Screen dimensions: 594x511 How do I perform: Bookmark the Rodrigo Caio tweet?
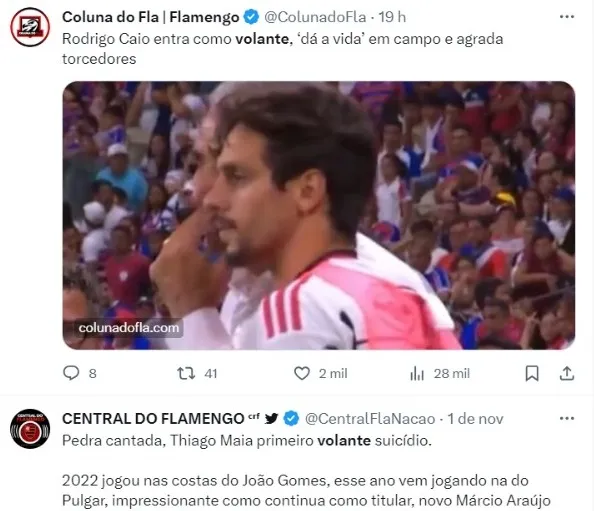[x=532, y=373]
